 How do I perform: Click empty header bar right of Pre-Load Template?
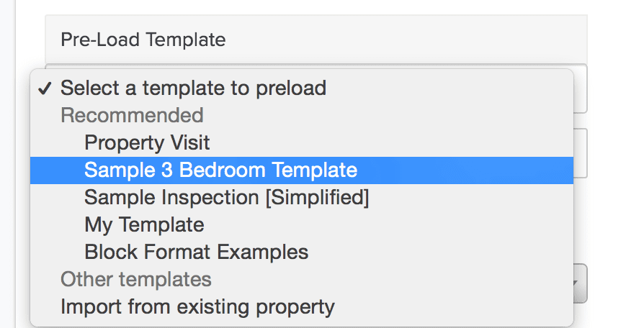[x=403, y=39]
